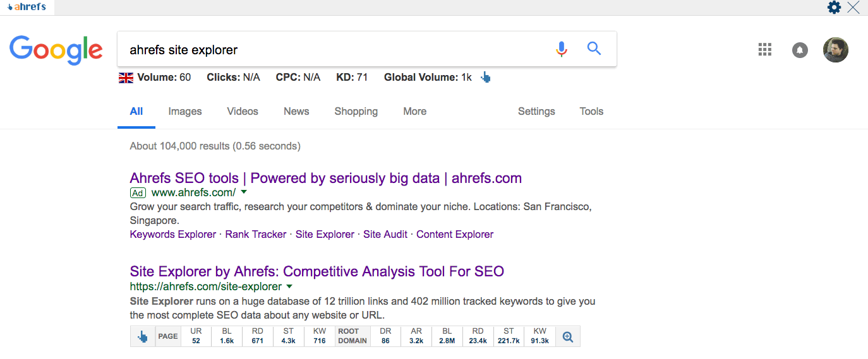Screen dimensions: 868x359
Task: Click the Ahrefs logo in top bar
Action: pos(27,7)
